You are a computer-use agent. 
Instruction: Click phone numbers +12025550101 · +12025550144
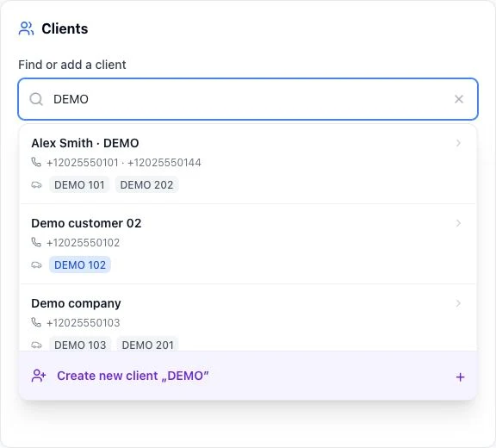click(124, 163)
